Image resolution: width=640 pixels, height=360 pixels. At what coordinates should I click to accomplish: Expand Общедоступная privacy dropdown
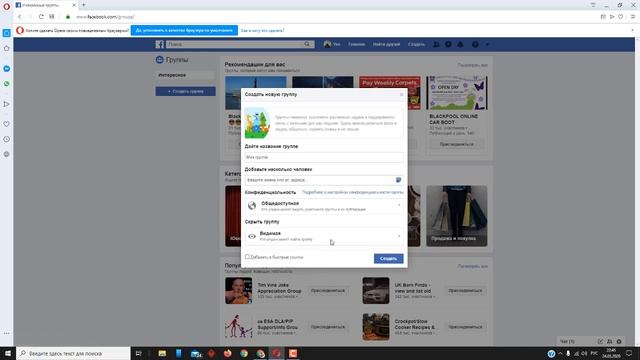click(x=324, y=206)
